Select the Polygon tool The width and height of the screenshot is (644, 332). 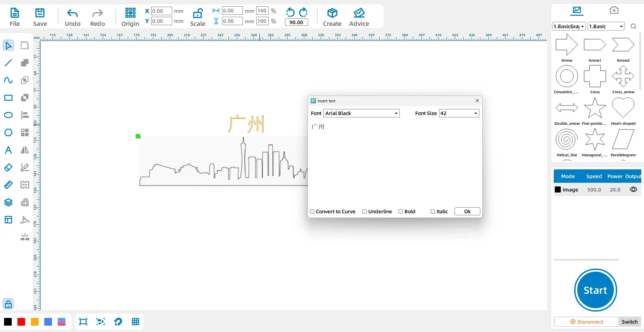point(8,132)
